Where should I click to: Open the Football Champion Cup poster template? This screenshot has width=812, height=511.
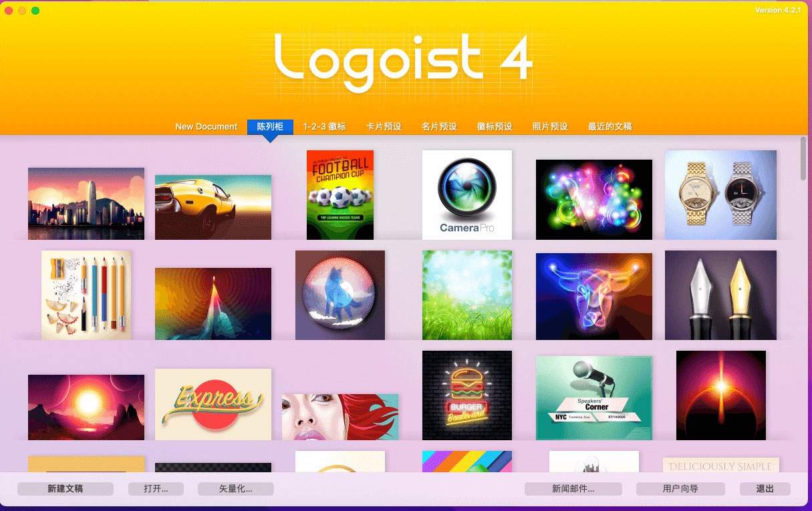coord(340,194)
